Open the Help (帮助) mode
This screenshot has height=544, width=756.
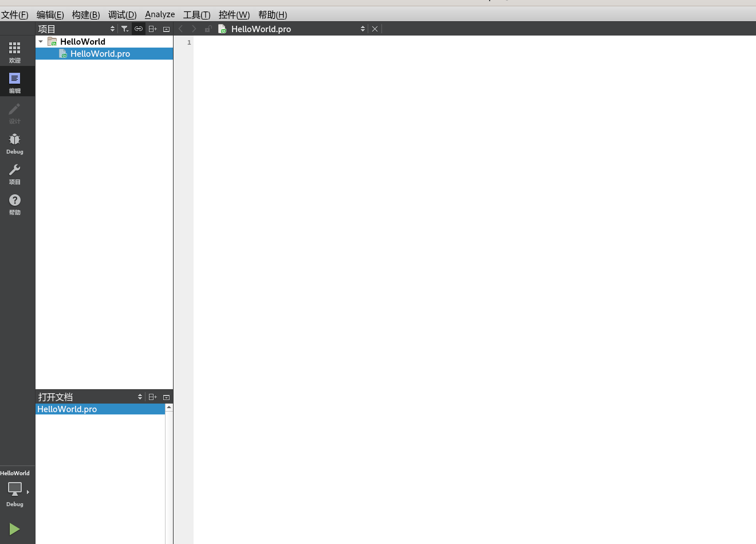[15, 203]
